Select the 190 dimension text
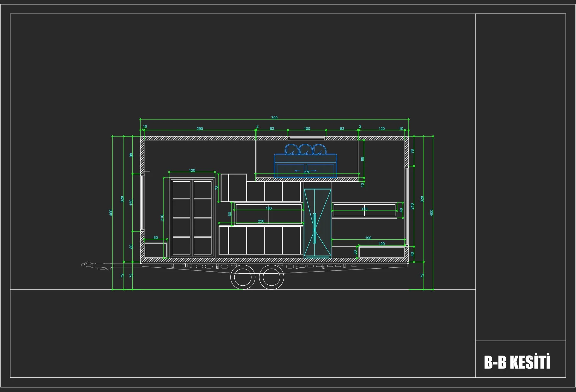The image size is (576, 392). [368, 238]
